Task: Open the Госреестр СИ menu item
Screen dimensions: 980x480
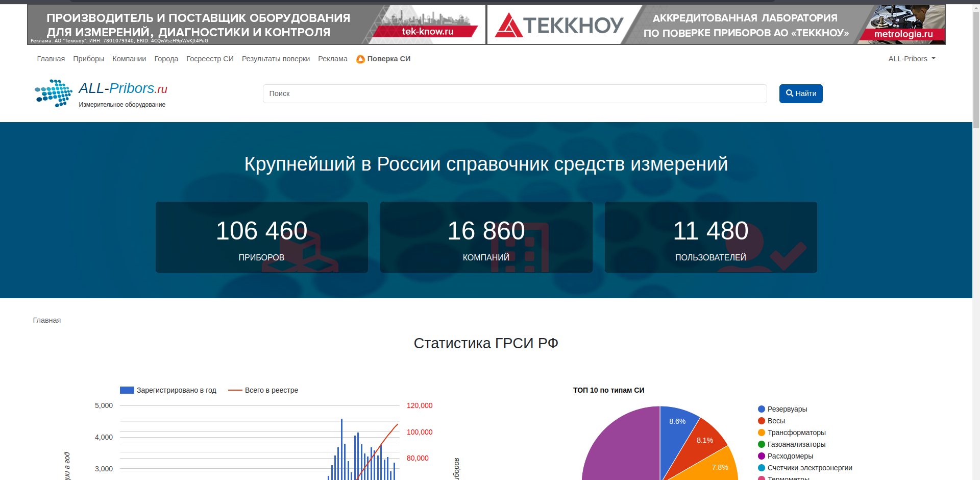Action: tap(210, 59)
